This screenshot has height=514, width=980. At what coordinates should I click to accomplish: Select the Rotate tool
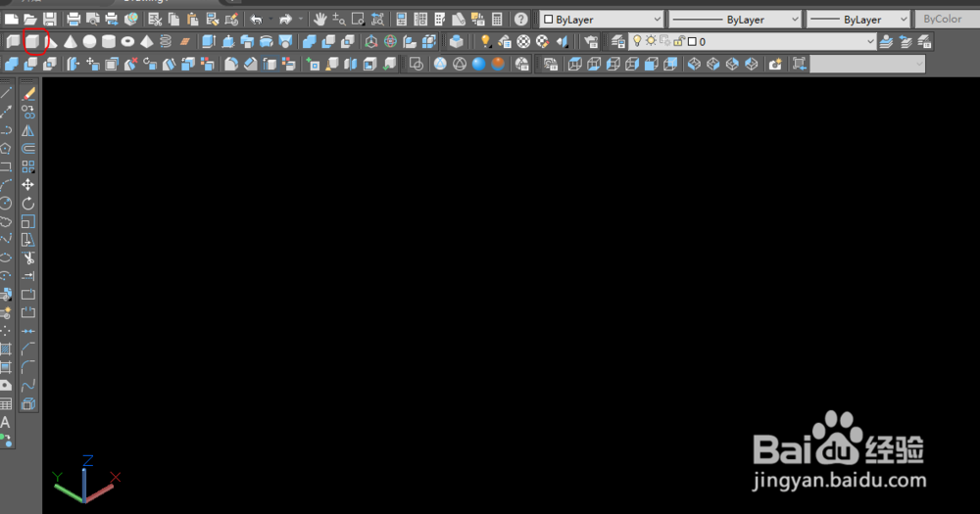coord(28,204)
